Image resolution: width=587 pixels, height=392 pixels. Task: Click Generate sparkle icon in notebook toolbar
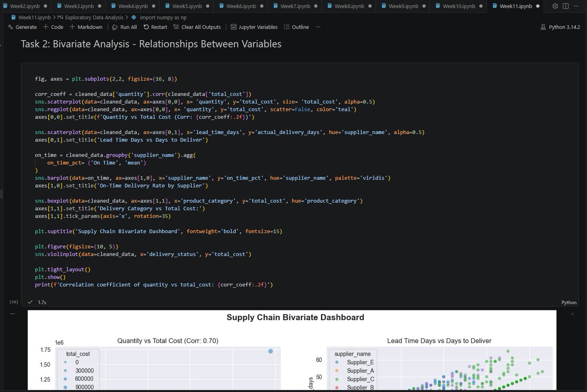tap(23, 27)
